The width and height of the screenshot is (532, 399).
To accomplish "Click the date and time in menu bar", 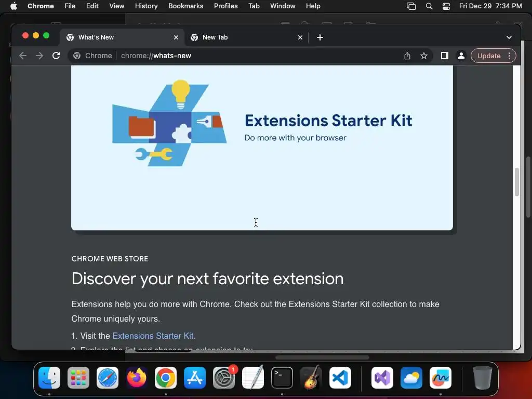I will tap(490, 6).
